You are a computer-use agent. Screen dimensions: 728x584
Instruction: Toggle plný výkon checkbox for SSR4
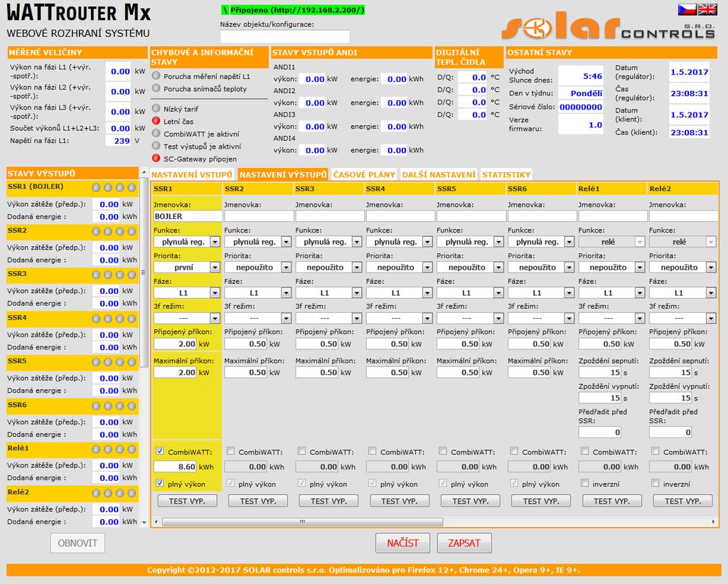point(373,483)
